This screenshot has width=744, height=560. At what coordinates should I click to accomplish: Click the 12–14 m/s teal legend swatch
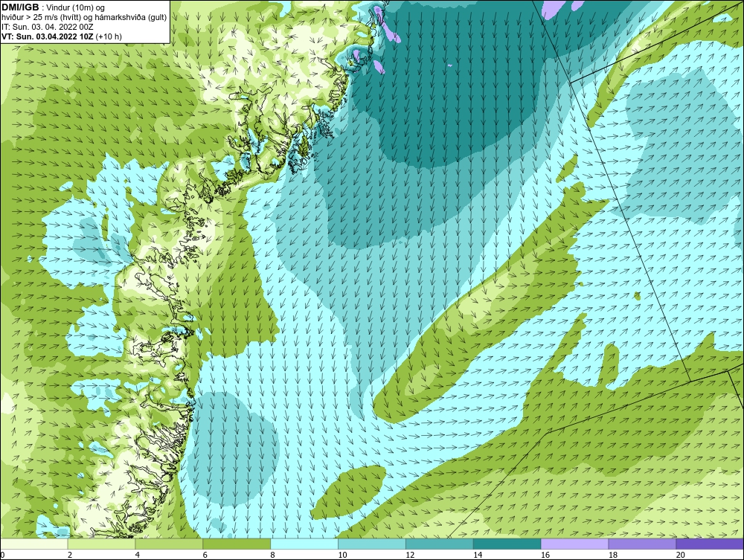pos(440,544)
